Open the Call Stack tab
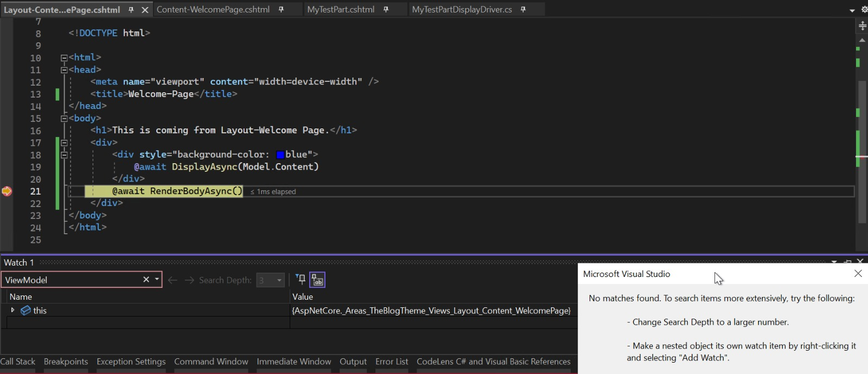Viewport: 868px width, 374px height. click(x=18, y=362)
